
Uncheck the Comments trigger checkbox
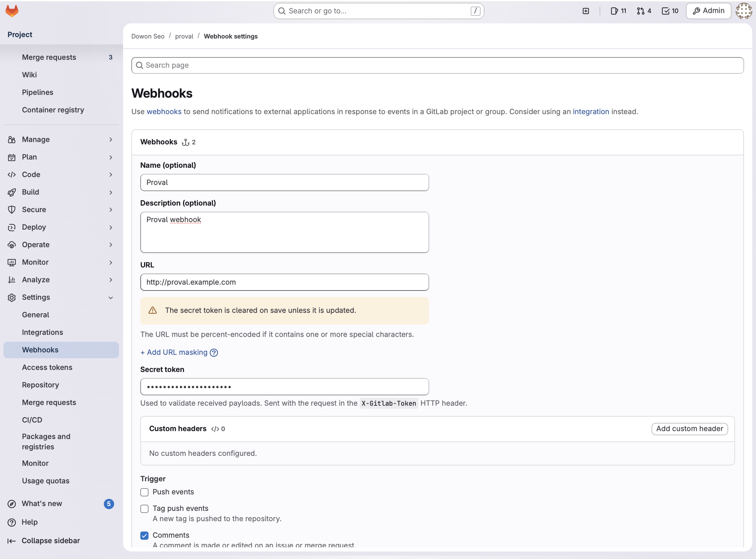[x=144, y=536]
